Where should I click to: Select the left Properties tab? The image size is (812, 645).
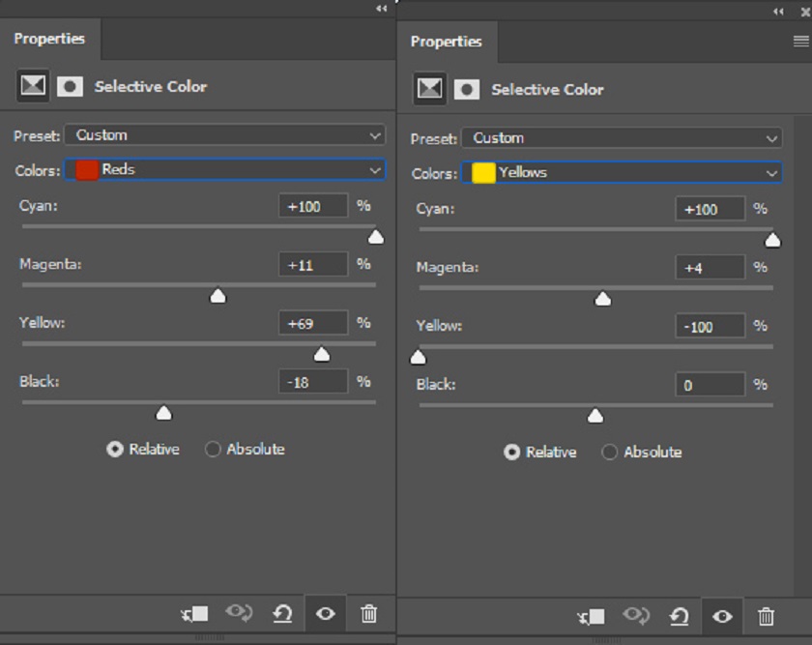point(49,39)
